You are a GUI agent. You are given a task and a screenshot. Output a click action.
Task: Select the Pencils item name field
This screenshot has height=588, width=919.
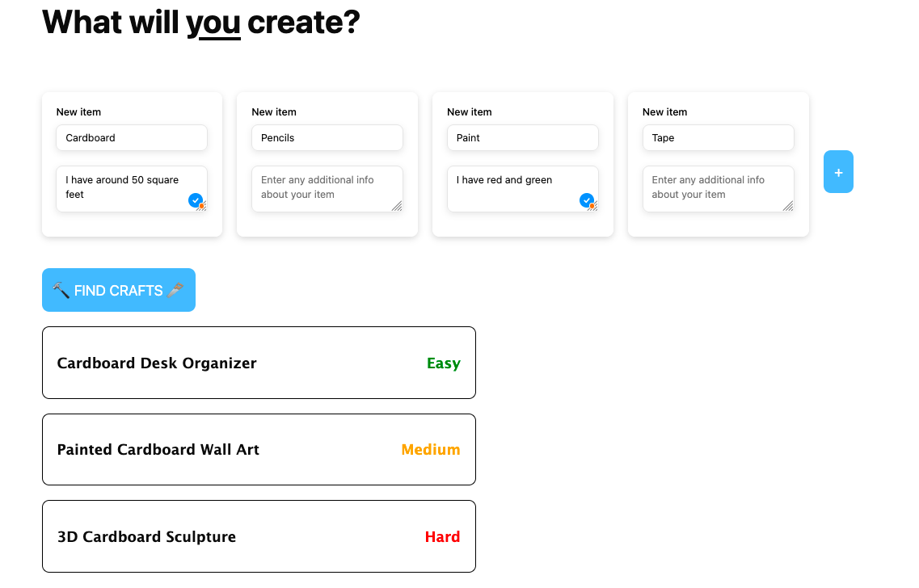327,137
